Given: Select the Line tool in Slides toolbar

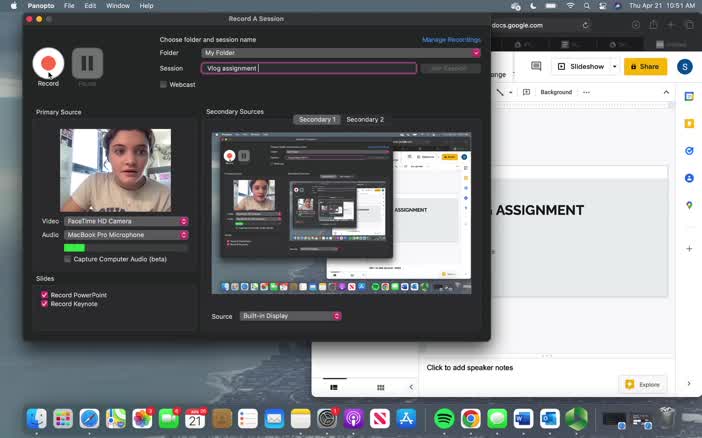Looking at the screenshot, I should click(500, 92).
